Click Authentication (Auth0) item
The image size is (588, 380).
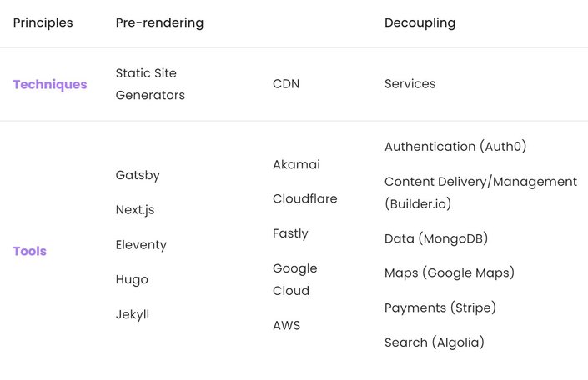click(x=455, y=146)
